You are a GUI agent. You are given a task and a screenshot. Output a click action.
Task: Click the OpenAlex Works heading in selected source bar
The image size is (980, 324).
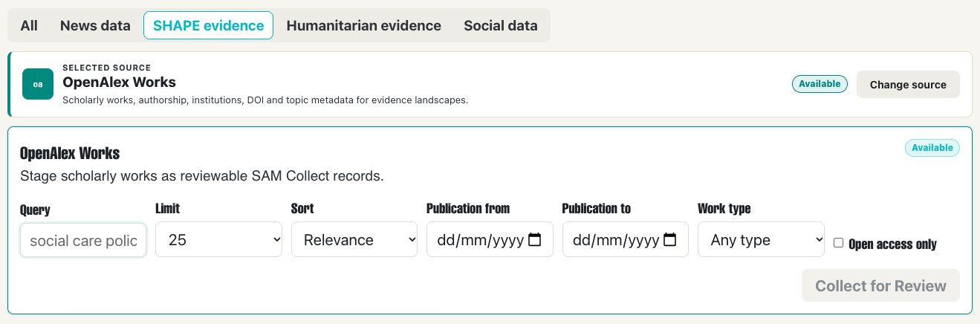coord(119,82)
